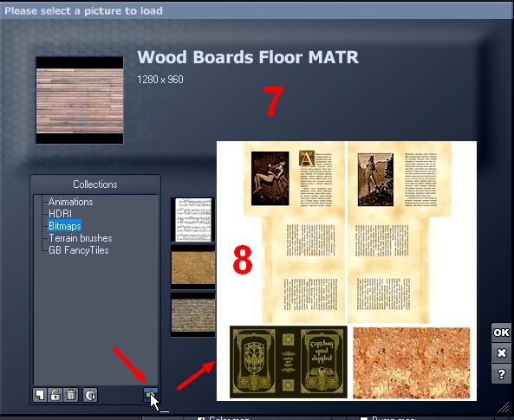Viewport: 514px width, 420px height.
Task: Select the Bitmaps collection
Action: (x=65, y=226)
